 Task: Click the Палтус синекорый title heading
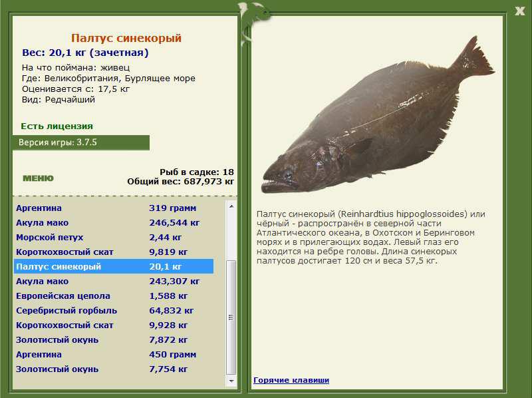126,38
